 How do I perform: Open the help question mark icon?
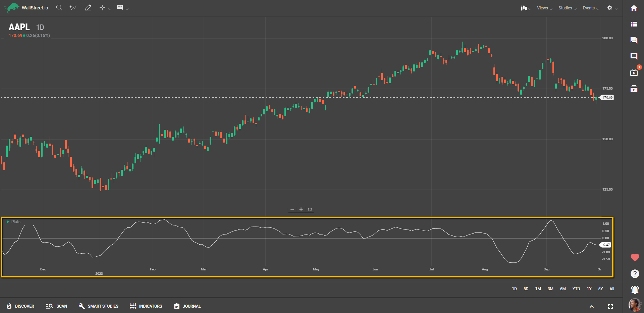635,274
